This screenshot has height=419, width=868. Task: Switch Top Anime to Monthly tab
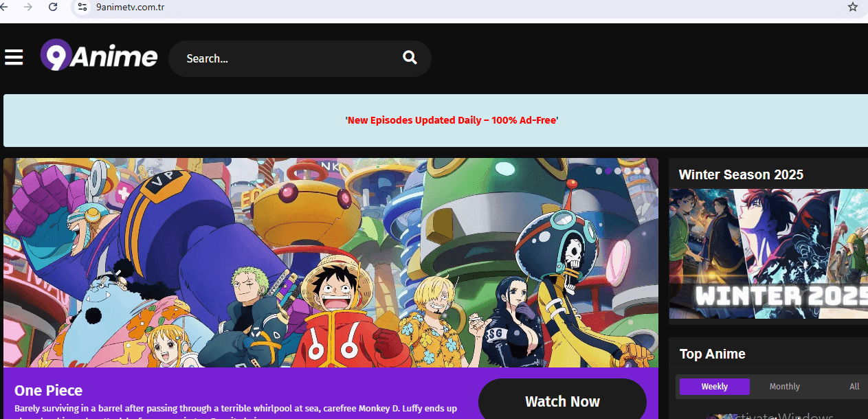[x=784, y=387]
